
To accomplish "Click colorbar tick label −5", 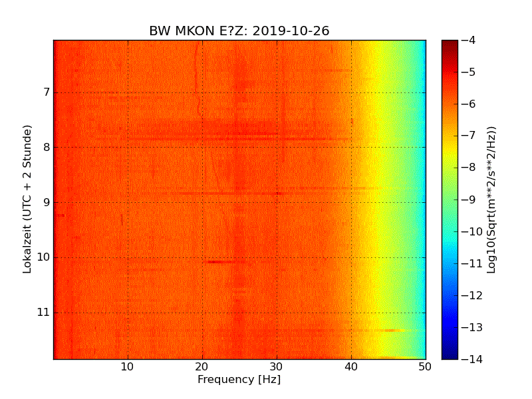I will click(x=469, y=72).
